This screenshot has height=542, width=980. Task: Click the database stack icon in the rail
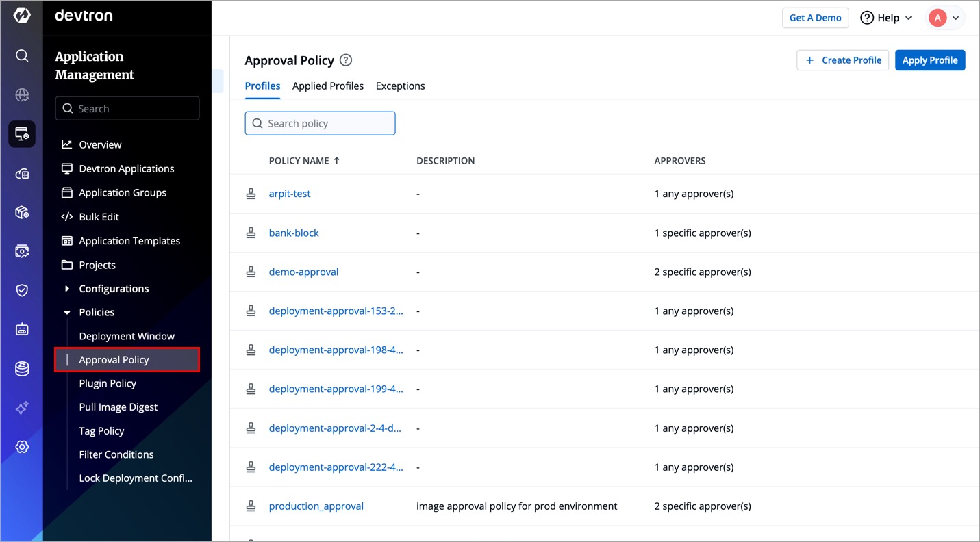[x=22, y=369]
